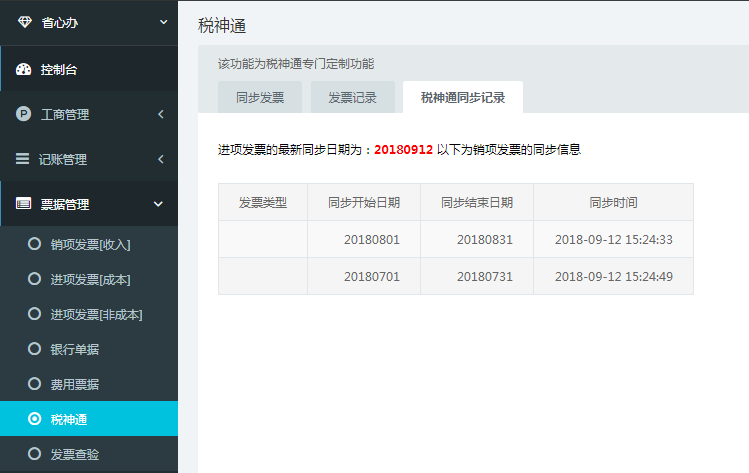749x473 pixels.
Task: Go to 银行单据 page
Action: point(75,349)
